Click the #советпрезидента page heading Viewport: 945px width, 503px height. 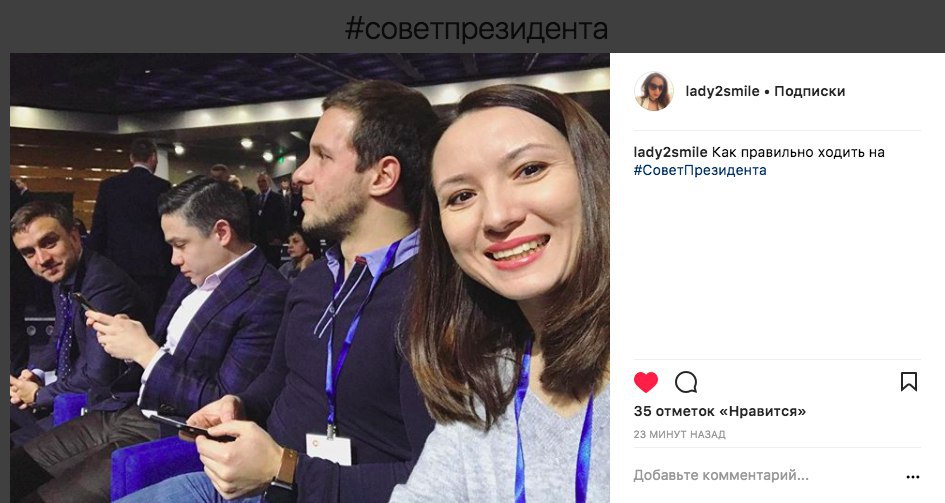[476, 28]
